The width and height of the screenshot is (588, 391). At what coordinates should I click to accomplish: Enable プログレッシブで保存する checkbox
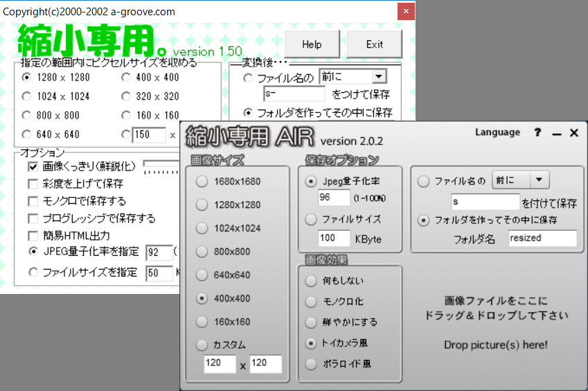33,218
